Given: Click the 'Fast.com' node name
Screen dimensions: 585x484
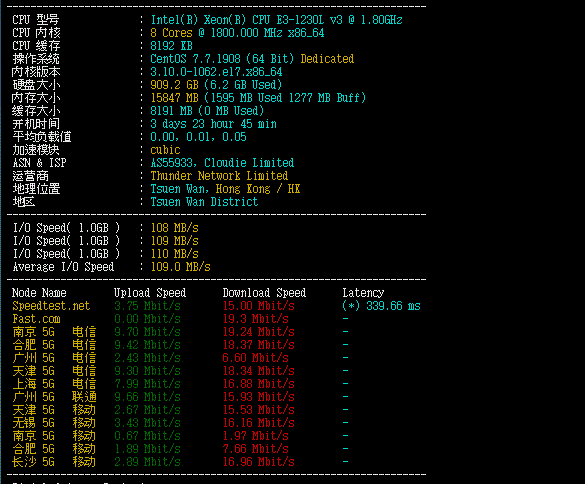Looking at the screenshot, I should (36, 319).
